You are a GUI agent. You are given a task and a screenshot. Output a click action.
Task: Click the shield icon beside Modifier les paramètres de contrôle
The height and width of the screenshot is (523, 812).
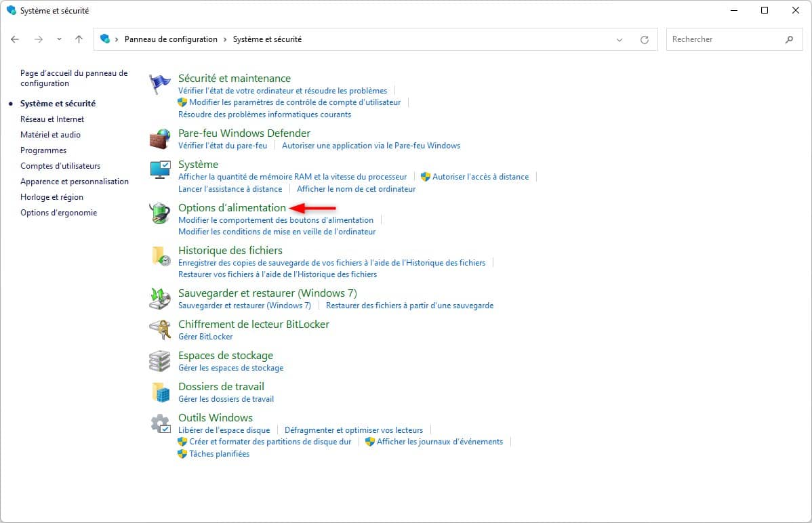coord(182,102)
